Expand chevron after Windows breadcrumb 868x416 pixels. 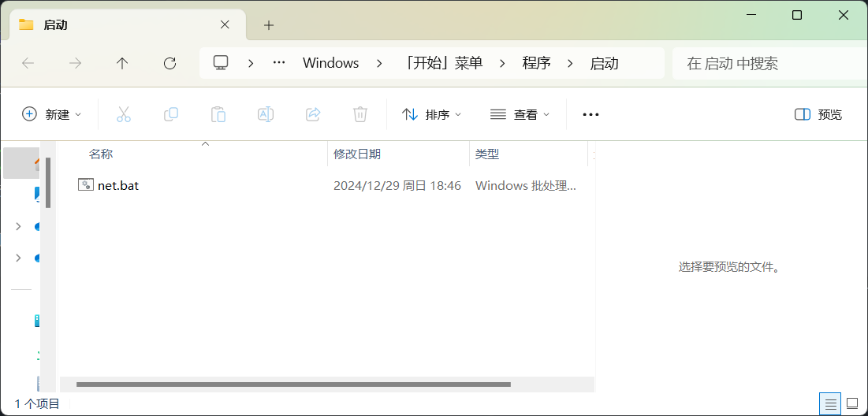379,63
